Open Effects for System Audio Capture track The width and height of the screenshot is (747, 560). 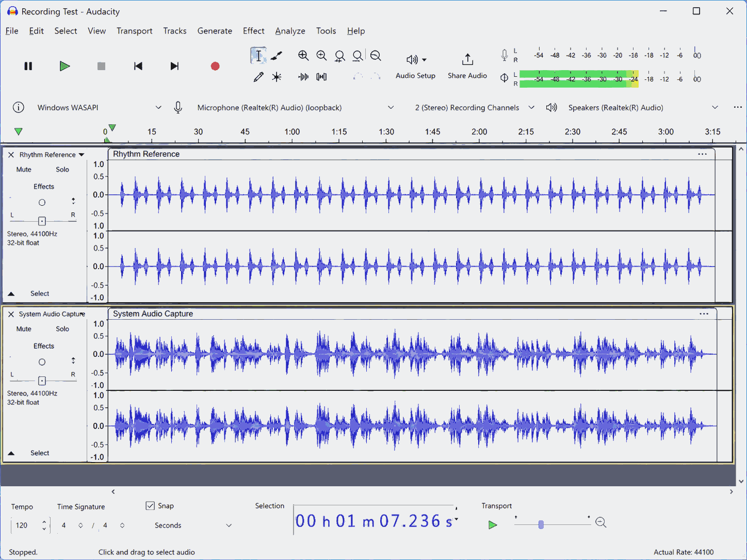coord(44,345)
